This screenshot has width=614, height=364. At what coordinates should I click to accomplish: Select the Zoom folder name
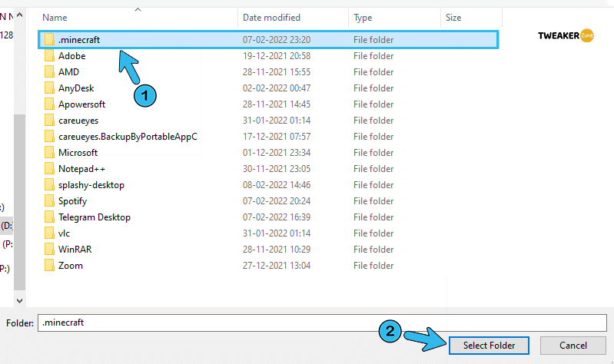(71, 266)
